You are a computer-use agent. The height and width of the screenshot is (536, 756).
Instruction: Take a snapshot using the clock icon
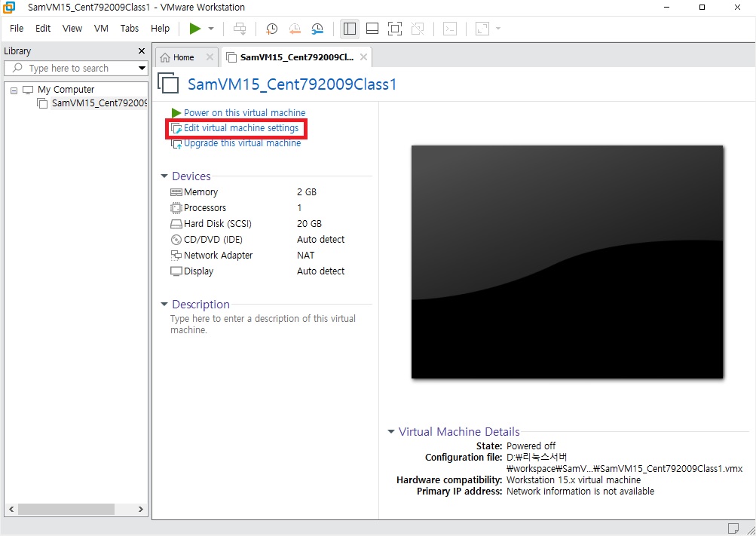pos(272,29)
